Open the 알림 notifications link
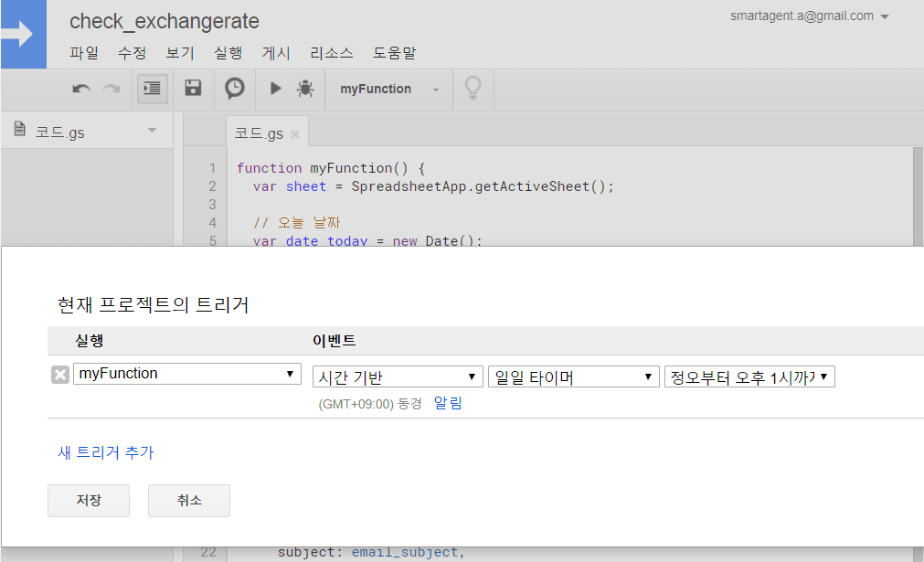This screenshot has height=562, width=924. [x=448, y=403]
